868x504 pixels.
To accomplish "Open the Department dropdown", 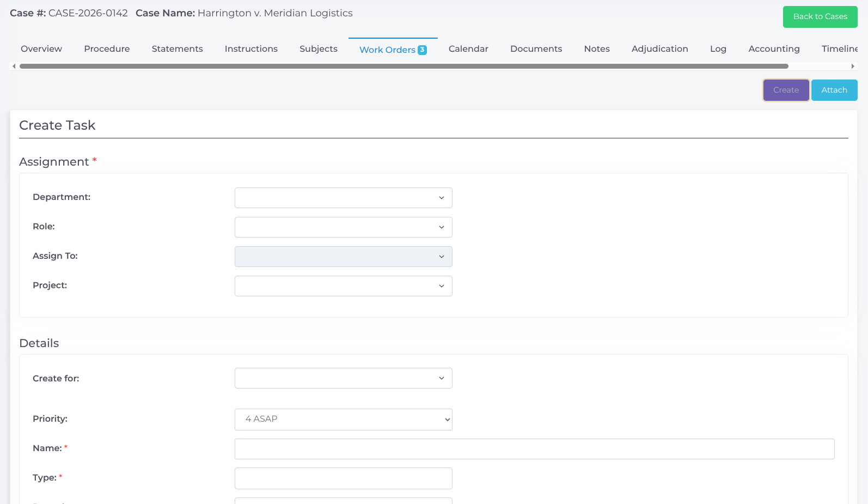I will coord(344,198).
